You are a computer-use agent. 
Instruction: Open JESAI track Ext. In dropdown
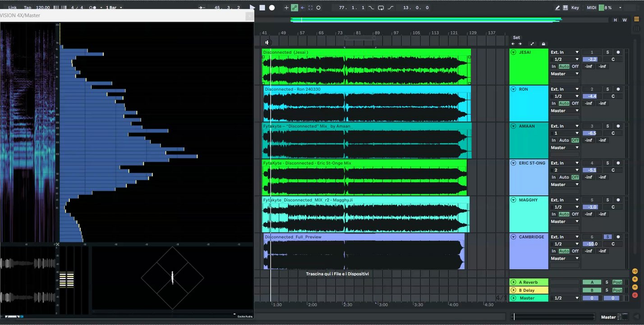[564, 52]
